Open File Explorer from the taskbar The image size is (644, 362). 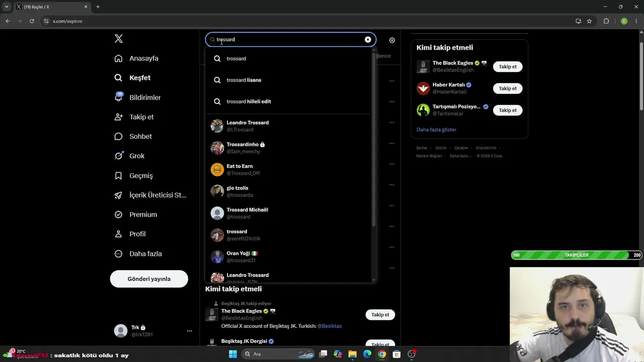(353, 354)
